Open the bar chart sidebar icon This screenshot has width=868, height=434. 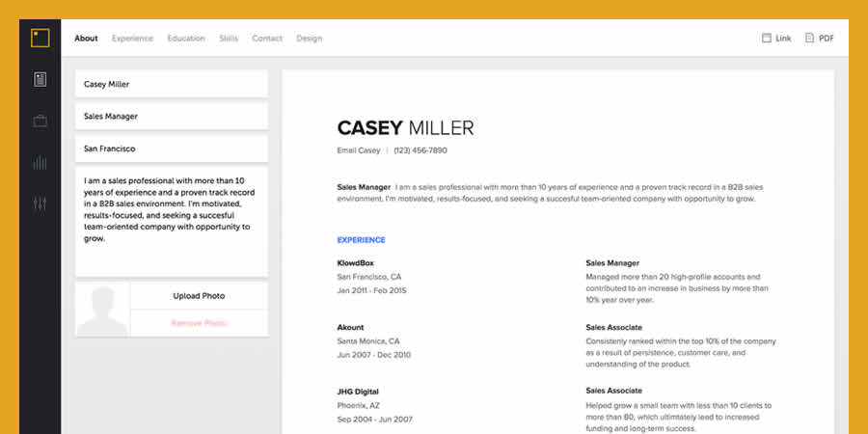[x=40, y=162]
